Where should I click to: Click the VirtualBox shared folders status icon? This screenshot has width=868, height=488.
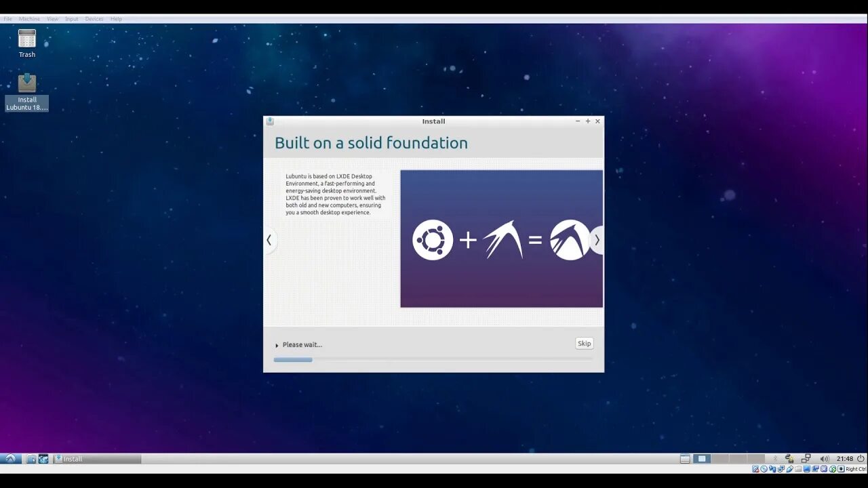[x=798, y=469]
